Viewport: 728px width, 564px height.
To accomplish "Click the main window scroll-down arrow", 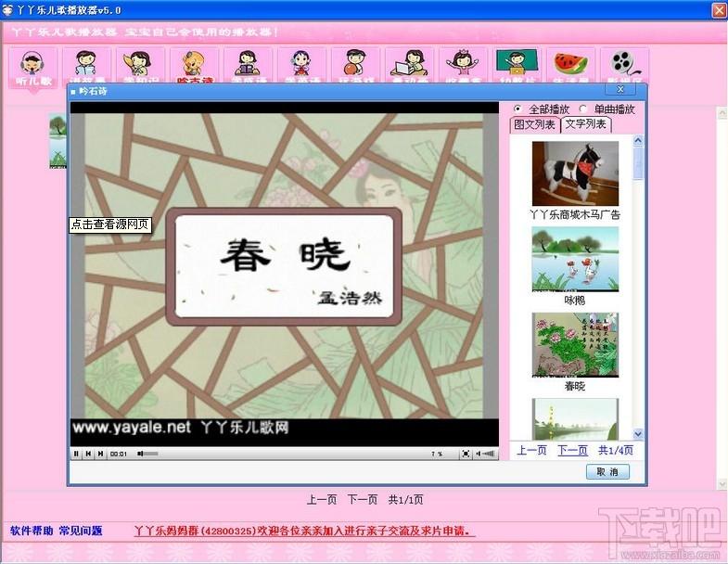I will pos(722,484).
